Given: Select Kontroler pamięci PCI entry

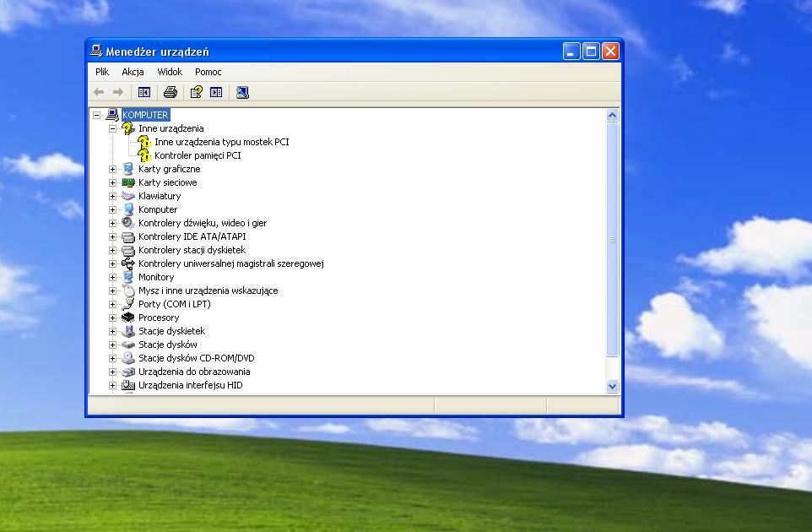Looking at the screenshot, I should click(x=198, y=155).
